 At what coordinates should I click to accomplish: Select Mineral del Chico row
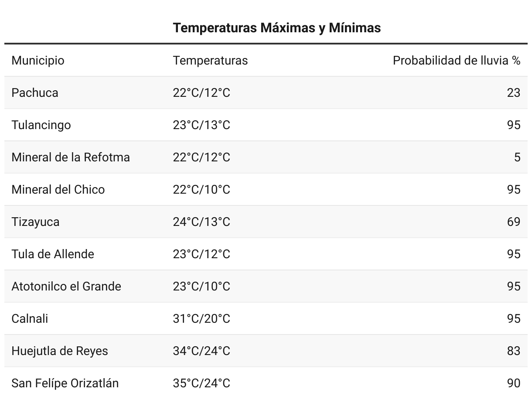tap(266, 190)
